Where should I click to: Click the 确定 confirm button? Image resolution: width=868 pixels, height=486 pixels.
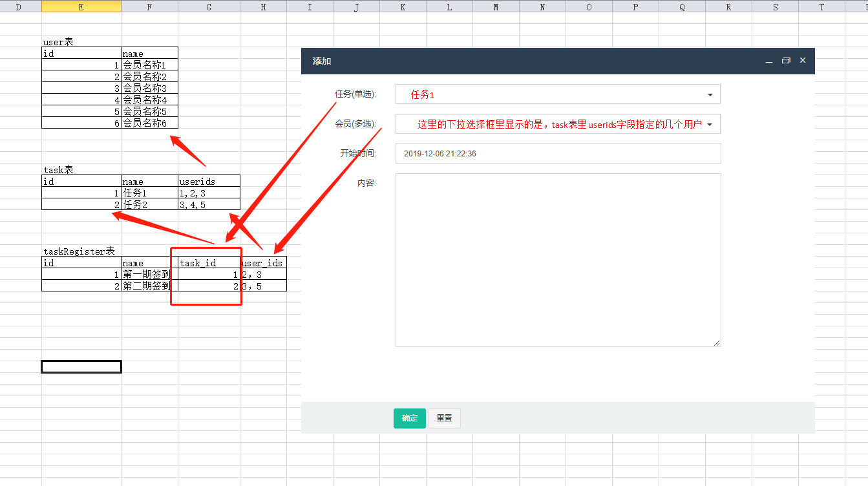pyautogui.click(x=410, y=418)
